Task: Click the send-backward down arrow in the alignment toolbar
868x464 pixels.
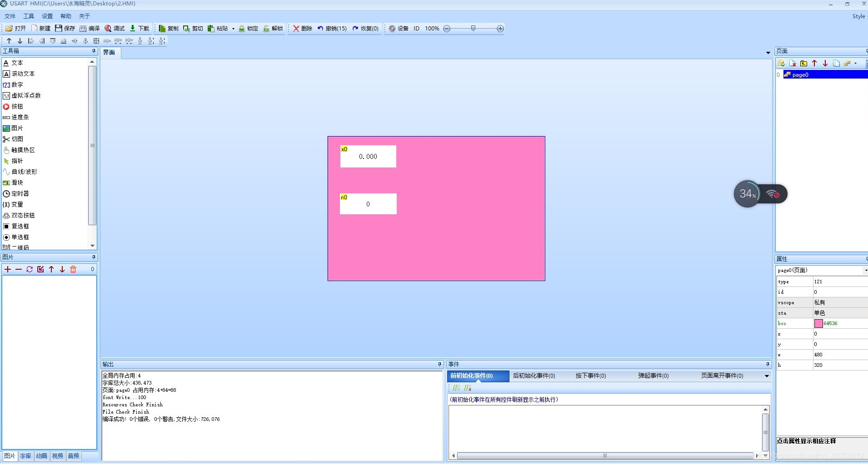Action: point(20,41)
